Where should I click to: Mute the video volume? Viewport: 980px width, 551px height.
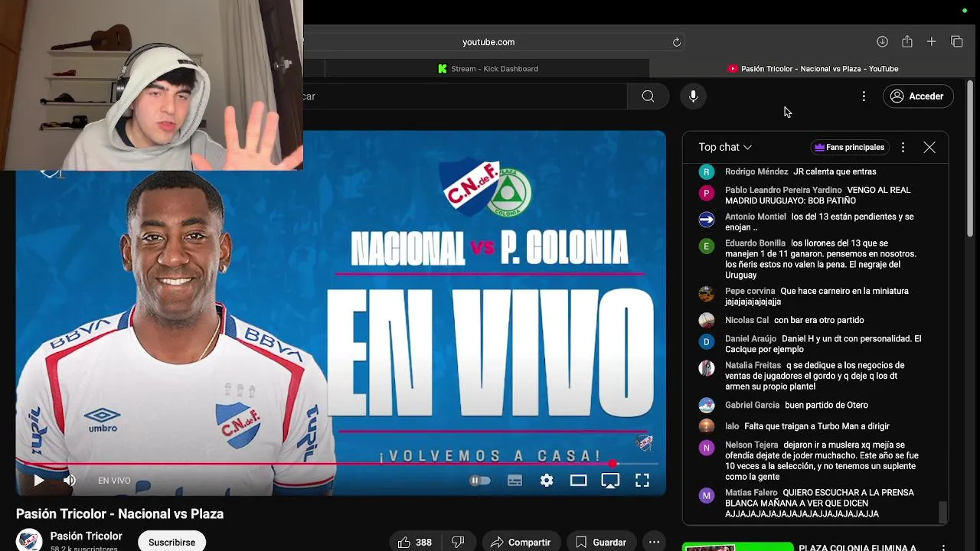tap(70, 481)
